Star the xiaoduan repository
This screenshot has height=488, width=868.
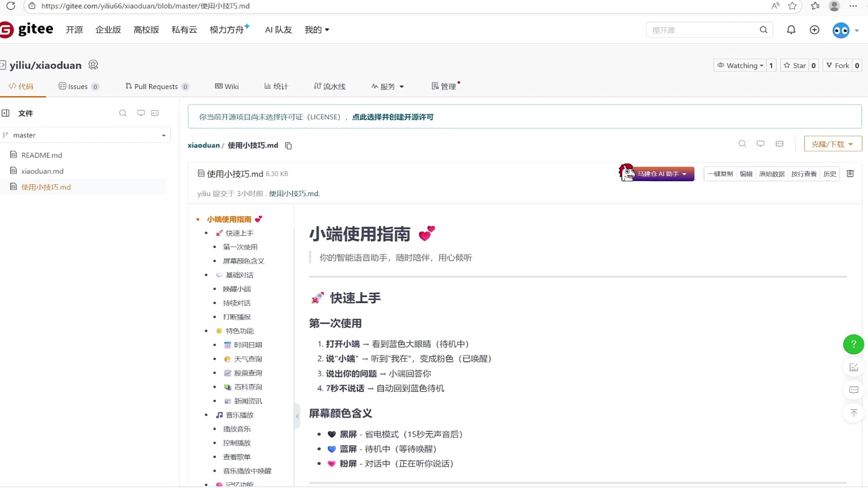(x=795, y=66)
